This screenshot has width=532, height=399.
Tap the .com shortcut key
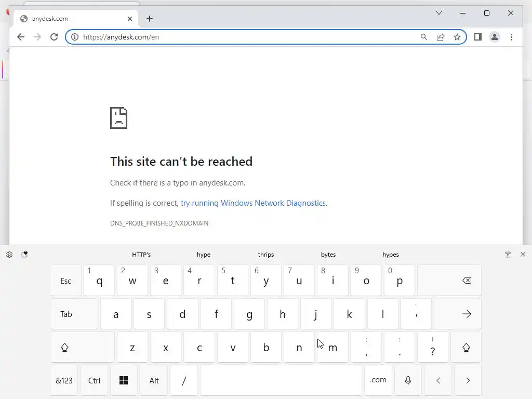(378, 380)
